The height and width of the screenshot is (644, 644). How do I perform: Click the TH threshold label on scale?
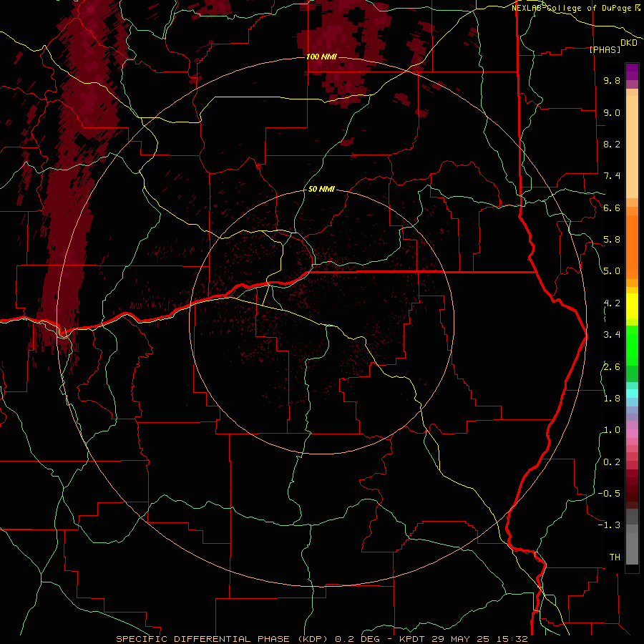click(x=615, y=557)
